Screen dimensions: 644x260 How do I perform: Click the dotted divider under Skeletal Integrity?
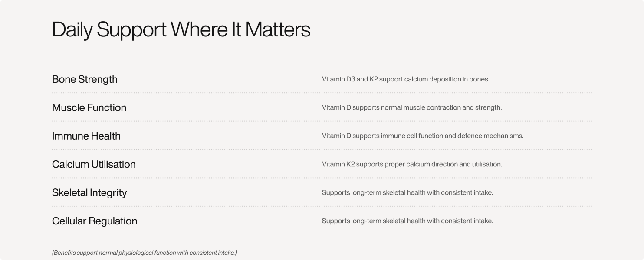[322, 206]
